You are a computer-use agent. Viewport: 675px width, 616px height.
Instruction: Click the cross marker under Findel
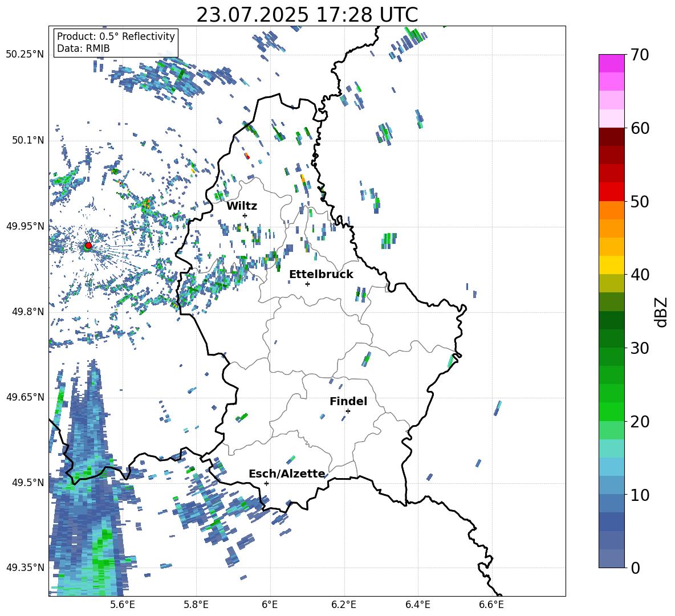tap(348, 411)
